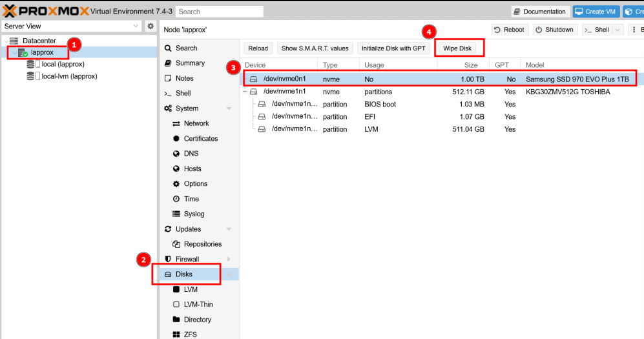Select the lapprox node in tree

coord(42,52)
